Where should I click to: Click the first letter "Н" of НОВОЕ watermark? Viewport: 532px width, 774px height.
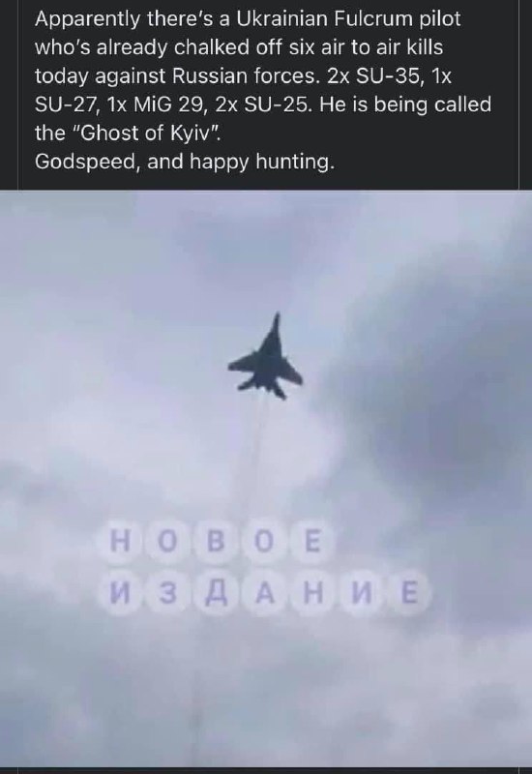click(x=120, y=542)
